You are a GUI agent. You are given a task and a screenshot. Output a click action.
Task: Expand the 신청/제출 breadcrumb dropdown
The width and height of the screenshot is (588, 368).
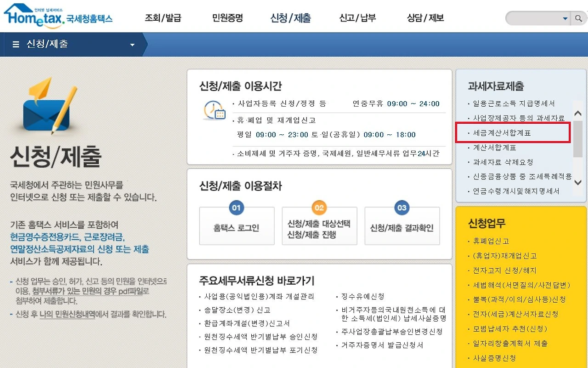tap(132, 44)
